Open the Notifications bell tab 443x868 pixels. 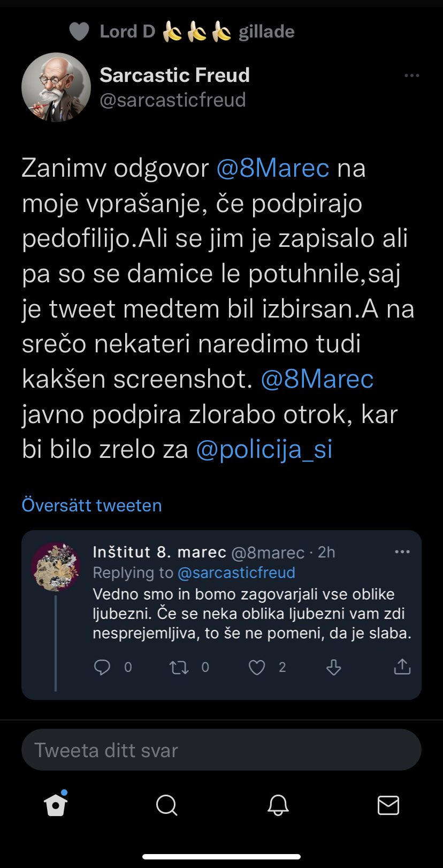[x=278, y=805]
